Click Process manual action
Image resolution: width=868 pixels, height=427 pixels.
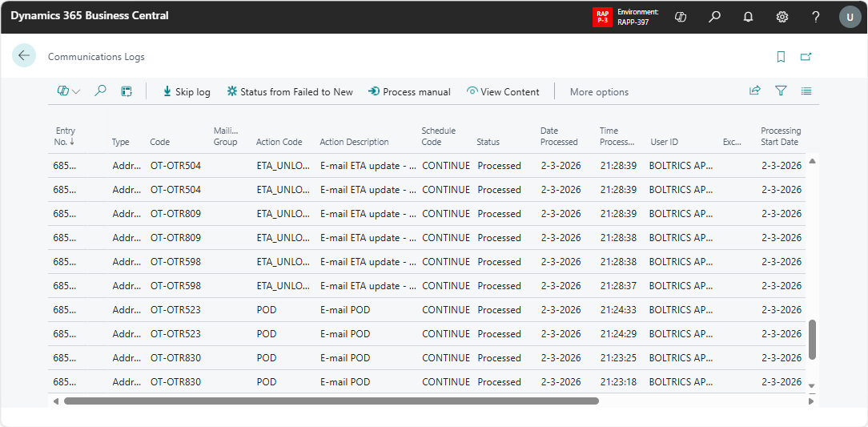click(x=409, y=91)
